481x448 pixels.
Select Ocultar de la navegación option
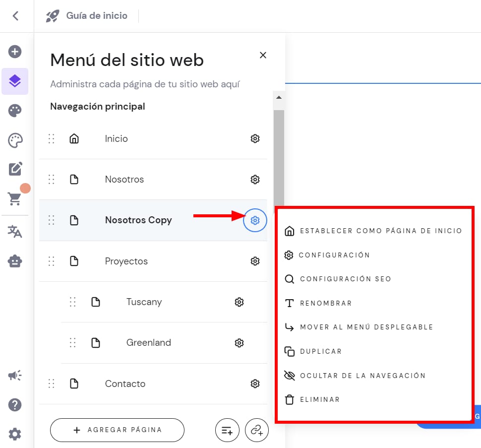coord(362,376)
